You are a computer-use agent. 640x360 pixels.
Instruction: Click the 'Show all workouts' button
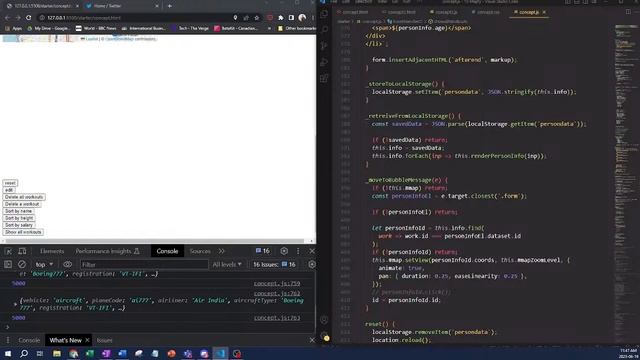(23, 232)
